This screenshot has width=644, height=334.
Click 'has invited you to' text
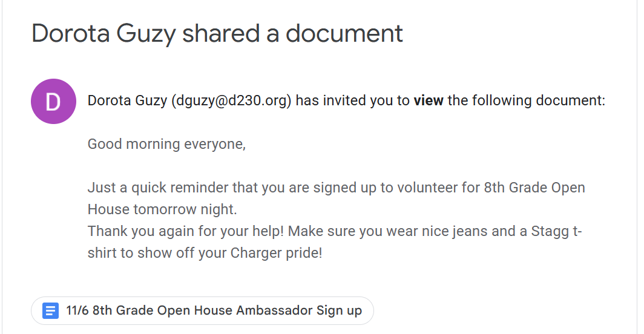pyautogui.click(x=353, y=100)
